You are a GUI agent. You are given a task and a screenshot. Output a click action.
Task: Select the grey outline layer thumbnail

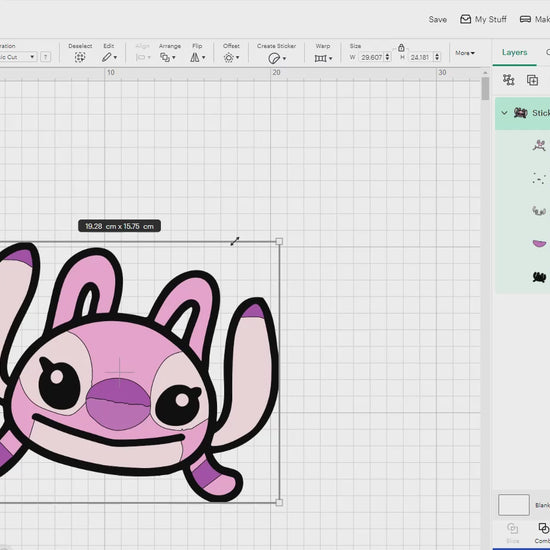pyautogui.click(x=539, y=210)
